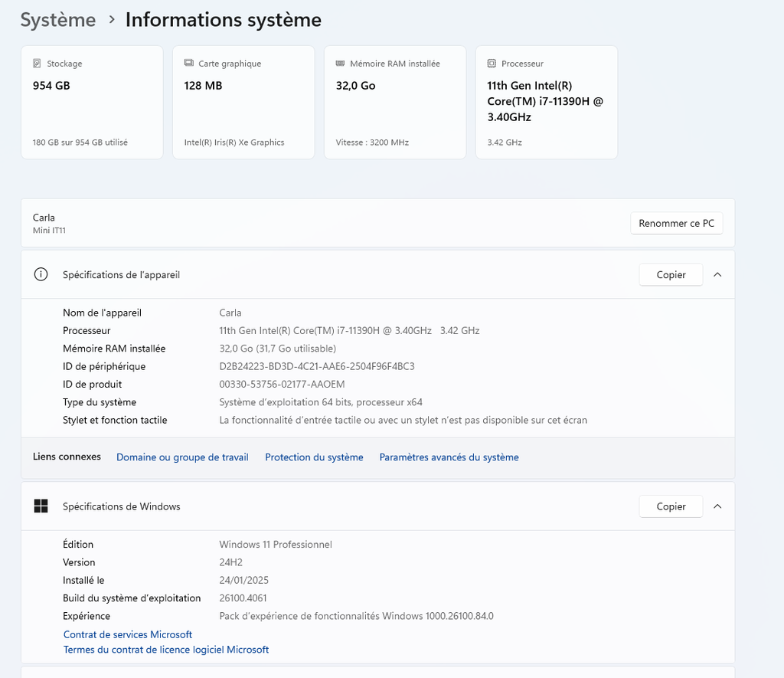Select the build number 26100.4061

[x=243, y=598]
